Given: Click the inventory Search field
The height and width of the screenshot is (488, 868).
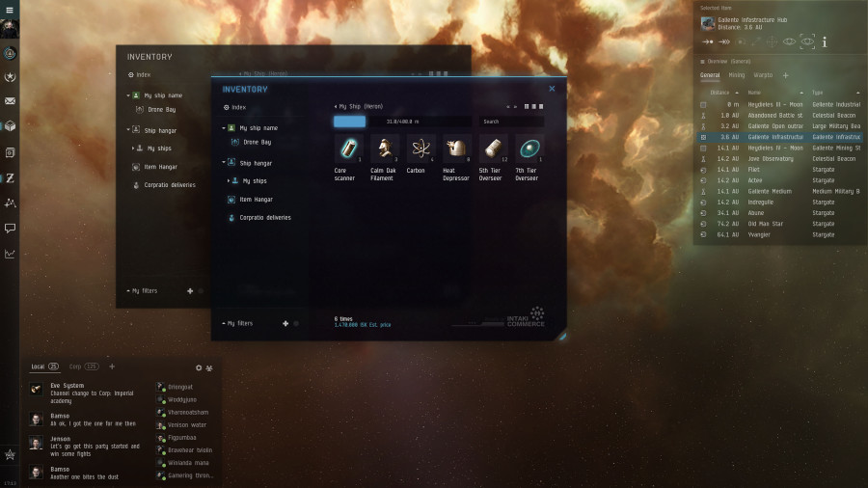Looking at the screenshot, I should (x=511, y=122).
